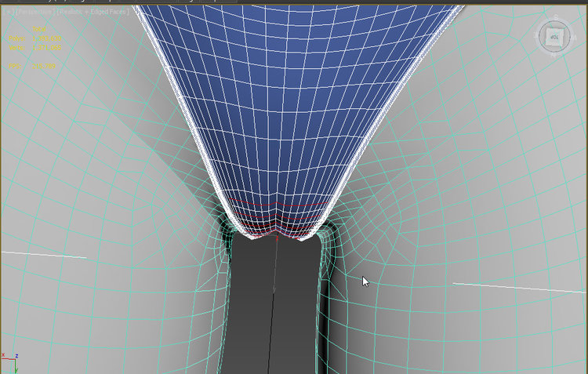
Task: Click the XYZ world axis tripod
Action: 9,363
